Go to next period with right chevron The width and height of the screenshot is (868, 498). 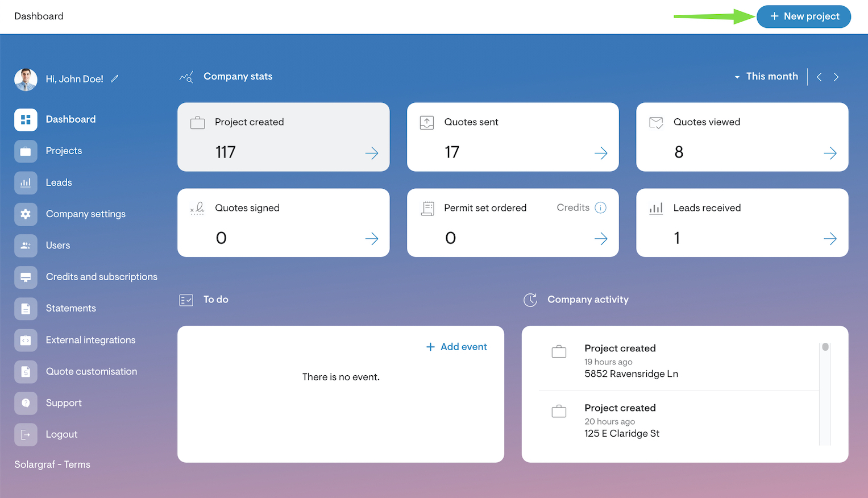(836, 77)
